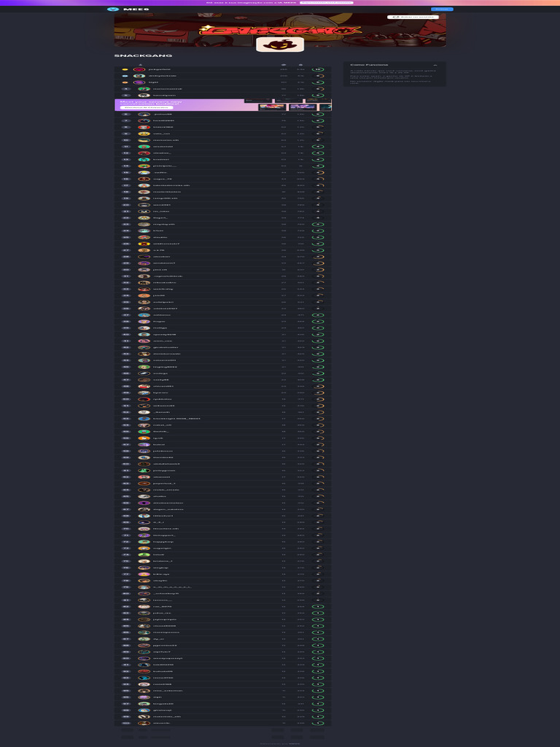560x747 pixels.
Task: Click the SNACKGANG server title text
Action: [x=144, y=55]
